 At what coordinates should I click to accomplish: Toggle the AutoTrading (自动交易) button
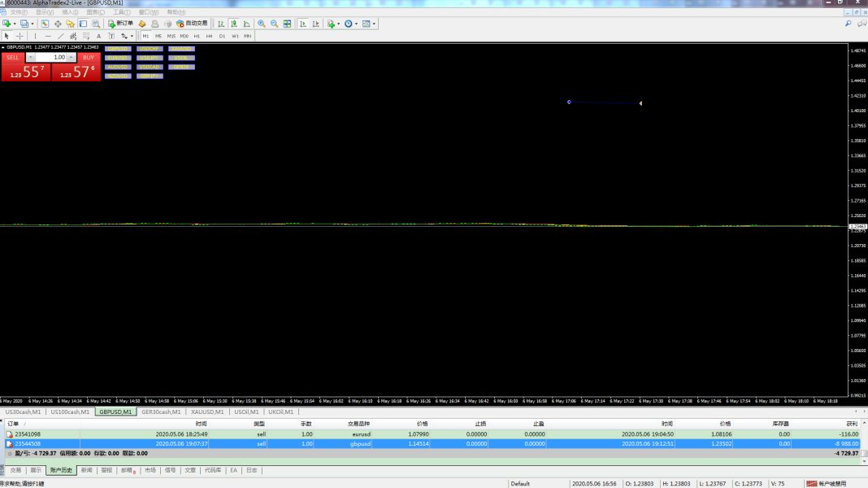(192, 24)
